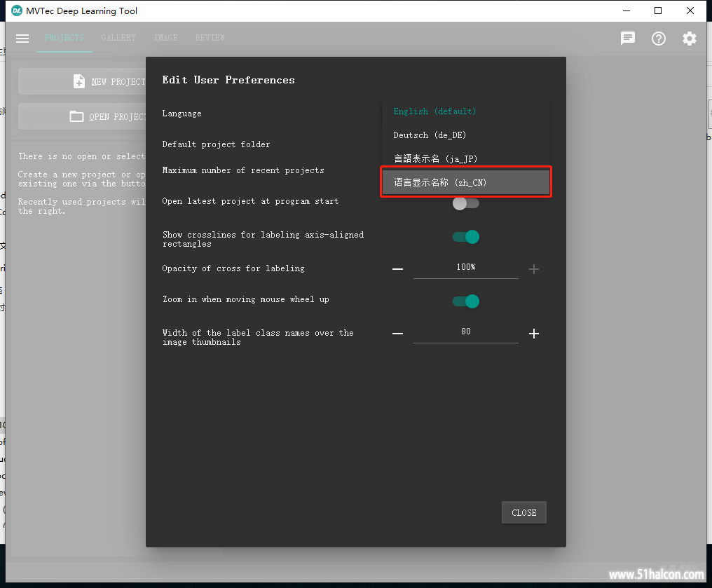Select English (default) language option
Image resolution: width=712 pixels, height=588 pixels.
pyautogui.click(x=465, y=111)
